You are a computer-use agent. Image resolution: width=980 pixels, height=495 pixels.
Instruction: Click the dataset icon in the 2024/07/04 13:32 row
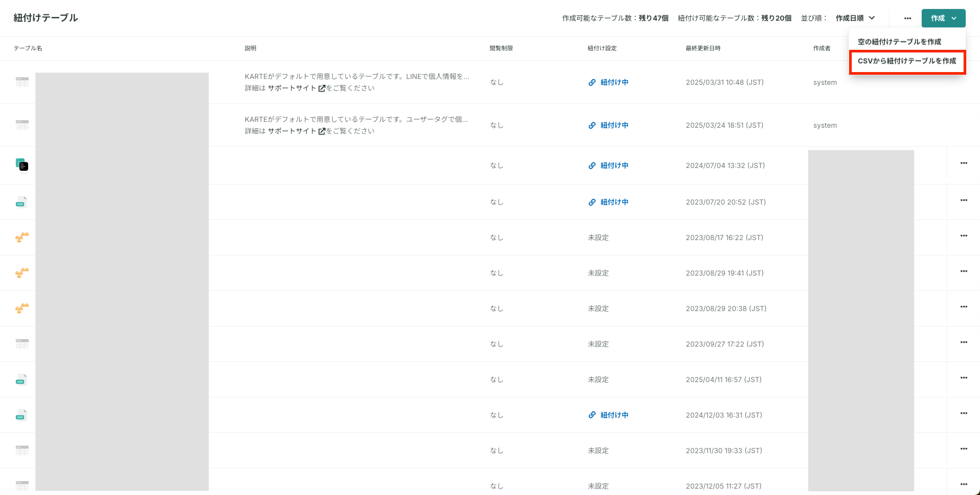(22, 165)
